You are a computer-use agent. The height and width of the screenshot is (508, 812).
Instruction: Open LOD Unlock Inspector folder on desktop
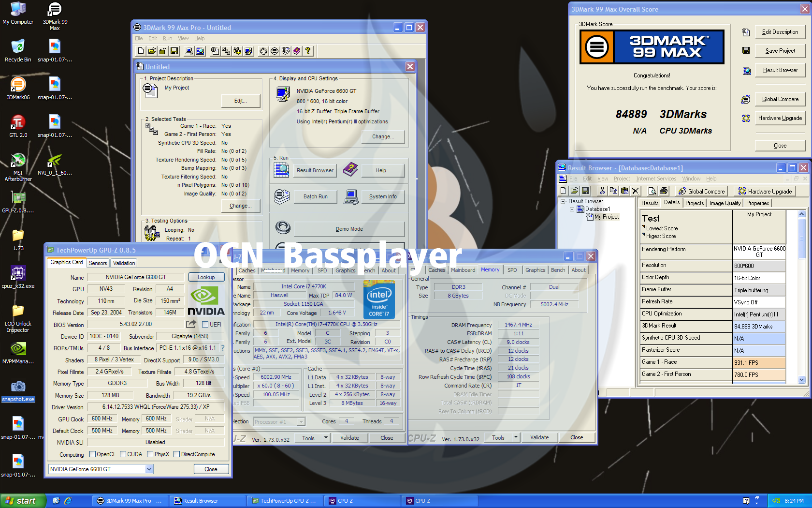(x=18, y=318)
